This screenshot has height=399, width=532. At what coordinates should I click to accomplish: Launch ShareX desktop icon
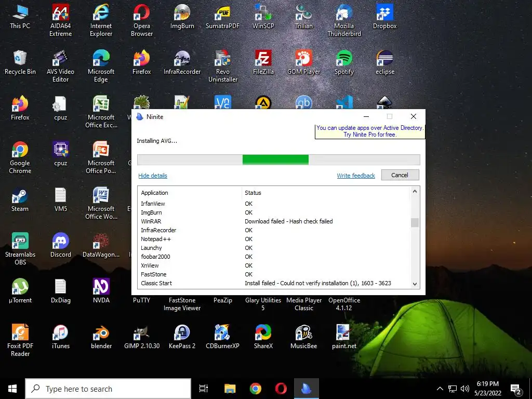tap(263, 337)
